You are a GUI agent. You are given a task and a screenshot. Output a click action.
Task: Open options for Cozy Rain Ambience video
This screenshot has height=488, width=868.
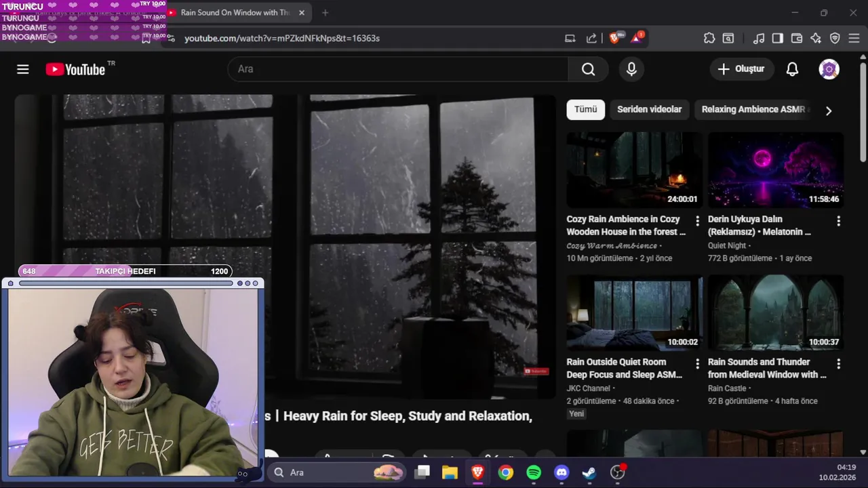pos(697,221)
